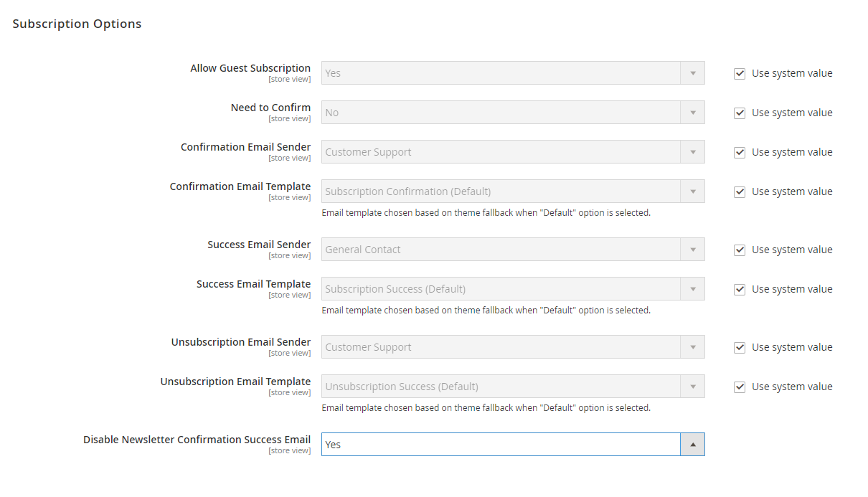This screenshot has width=868, height=497.
Task: Uncheck Use system value for Confirmation Email Sender
Action: point(739,152)
